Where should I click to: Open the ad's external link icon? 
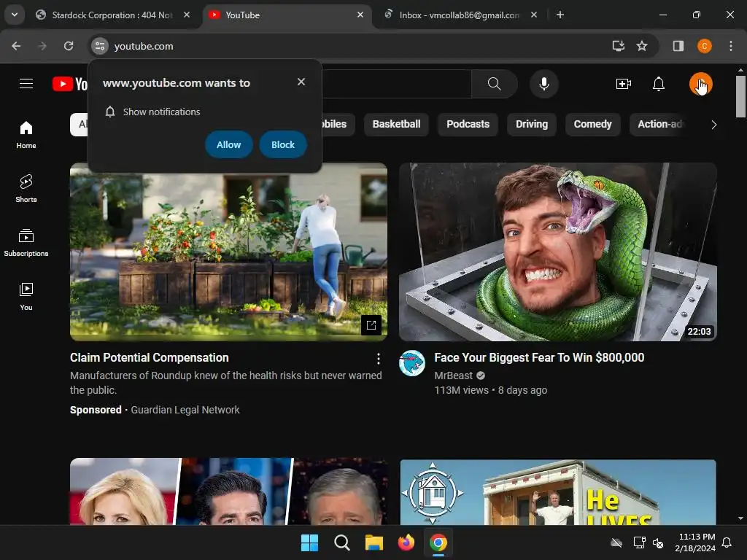[x=371, y=325]
